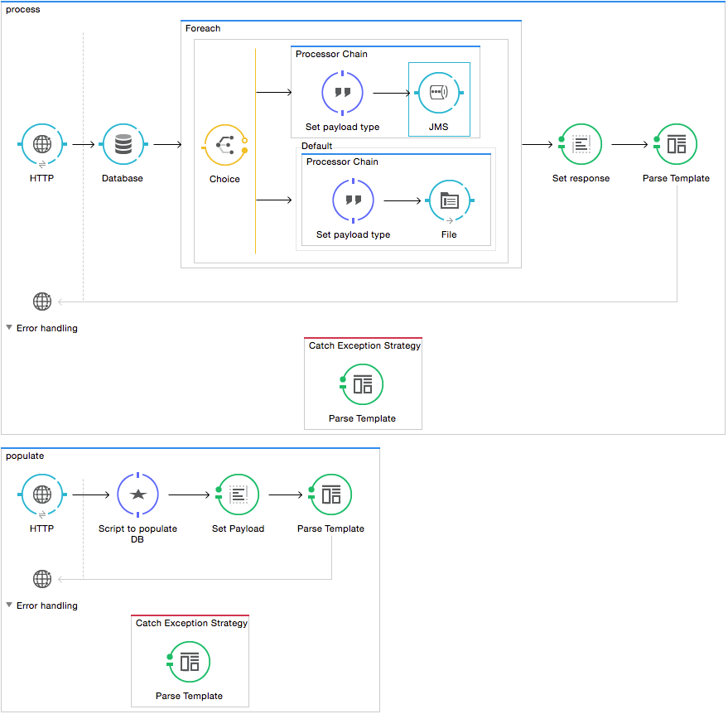
Task: Select Parse Template after Set Payload
Action: coord(330,494)
